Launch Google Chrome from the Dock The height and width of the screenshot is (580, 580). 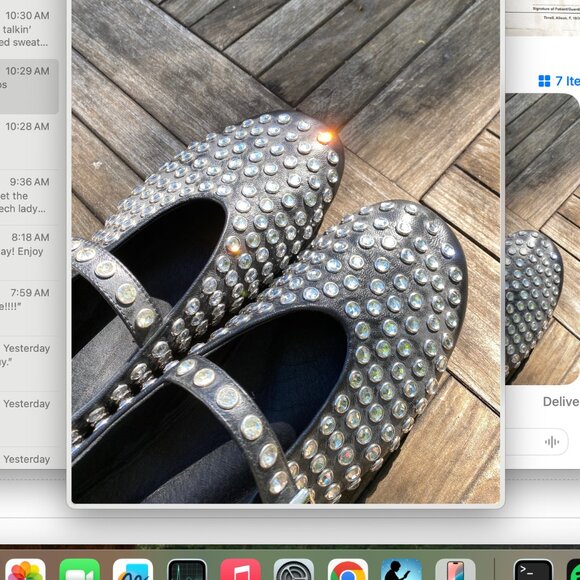(x=348, y=570)
